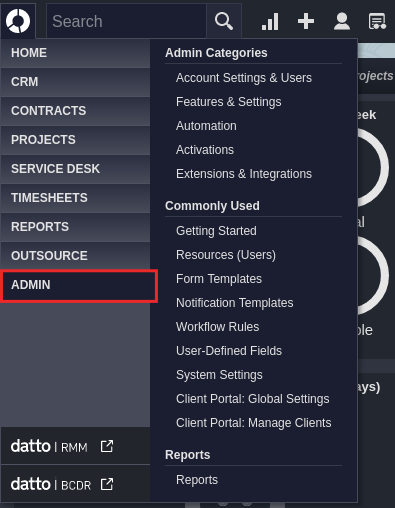This screenshot has height=508, width=395.
Task: Click the magnifying glass search icon
Action: [224, 21]
